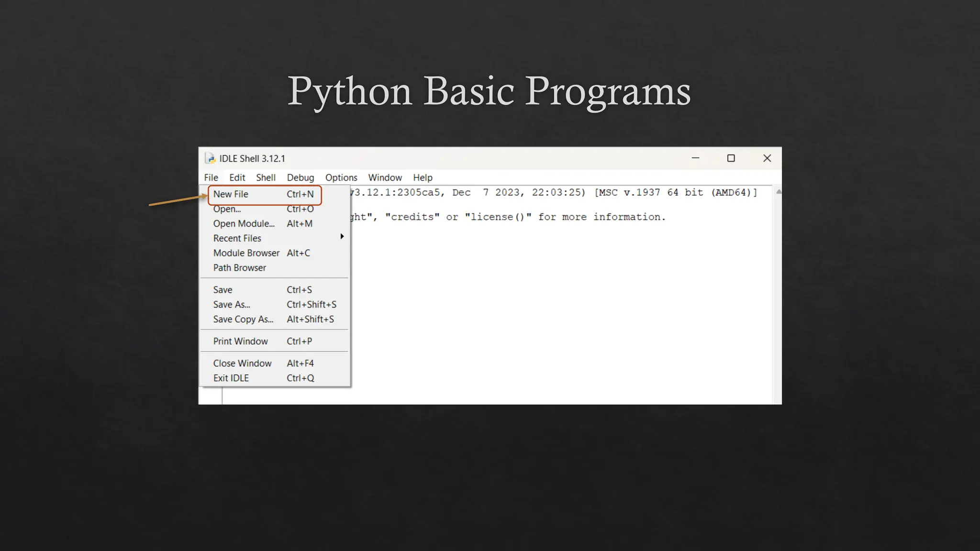Click the Python IDLE title bar icon
This screenshot has height=551, width=980.
210,158
